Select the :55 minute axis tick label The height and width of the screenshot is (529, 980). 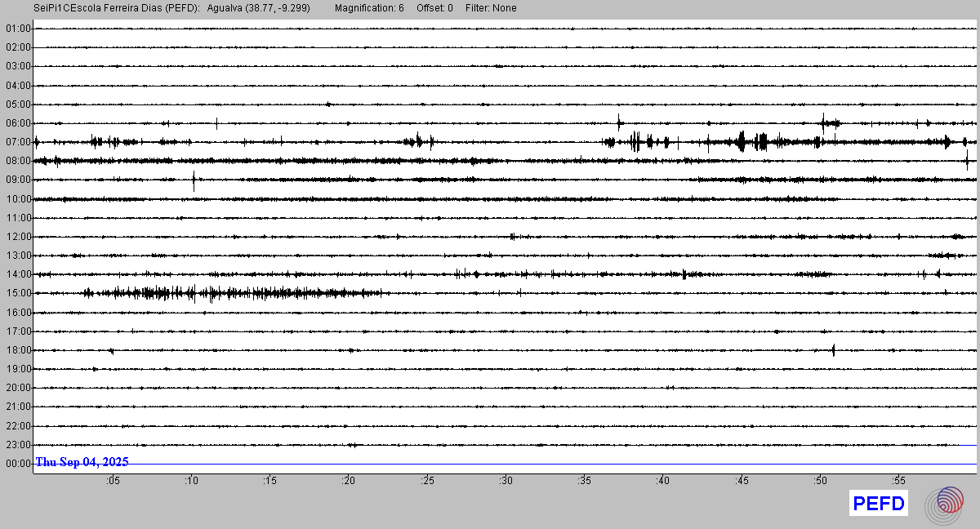coord(898,481)
